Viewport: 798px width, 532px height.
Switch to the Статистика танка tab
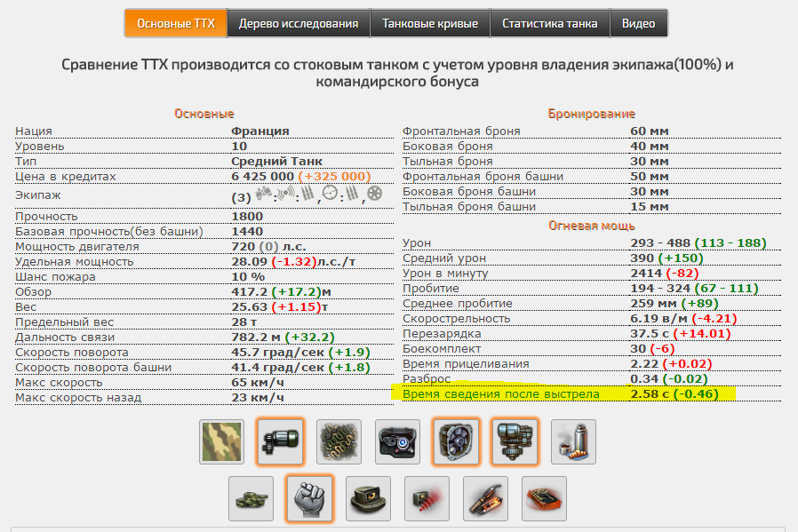(x=550, y=23)
